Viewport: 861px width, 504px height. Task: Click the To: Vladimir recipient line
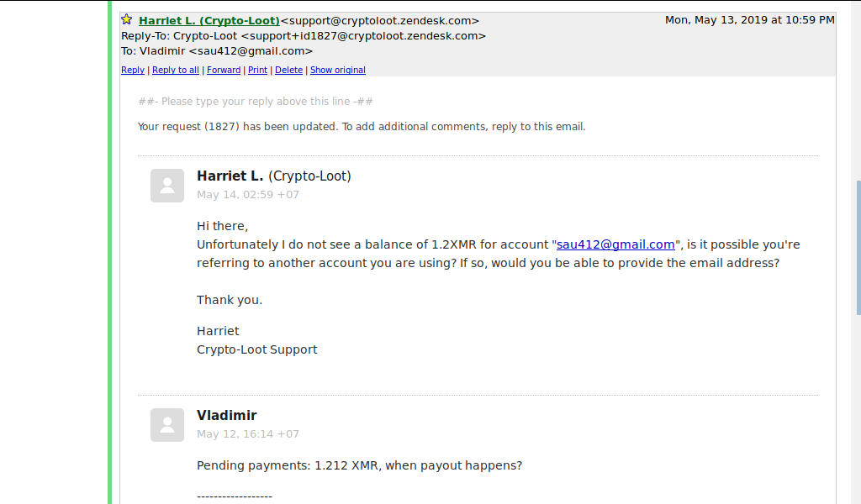pos(217,51)
